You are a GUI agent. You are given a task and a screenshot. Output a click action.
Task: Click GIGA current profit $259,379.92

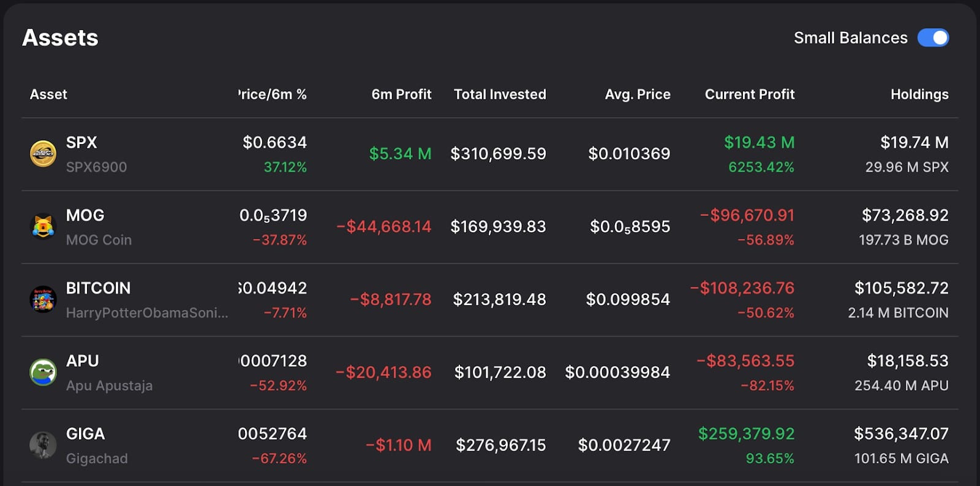pyautogui.click(x=746, y=434)
